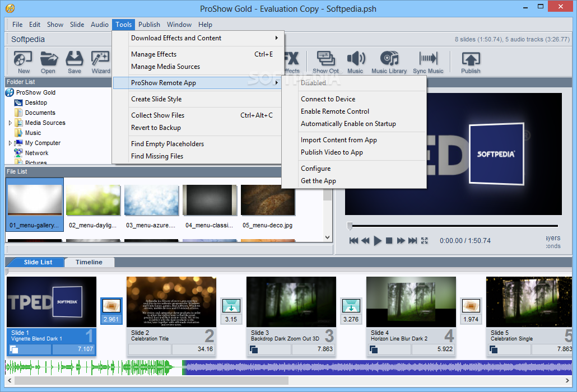Image resolution: width=577 pixels, height=392 pixels.
Task: Open the ProShow Remote App submenu
Action: tap(198, 83)
